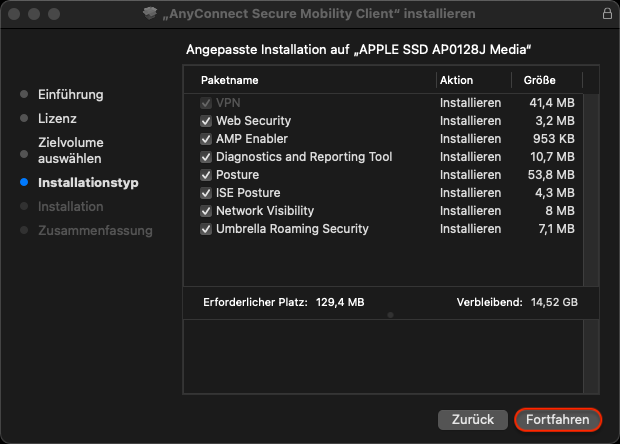Select the Lizenz step in sidebar
Viewport: 620px width, 444px height.
click(57, 119)
